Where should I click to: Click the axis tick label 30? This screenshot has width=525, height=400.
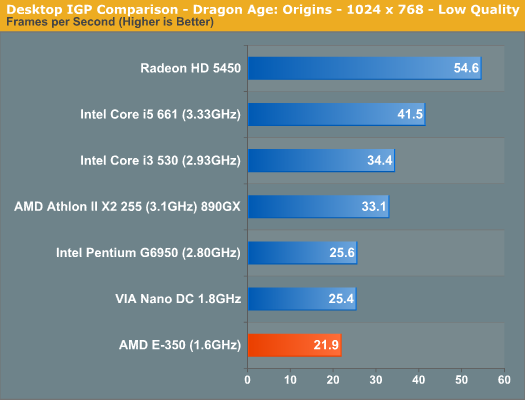click(x=376, y=380)
